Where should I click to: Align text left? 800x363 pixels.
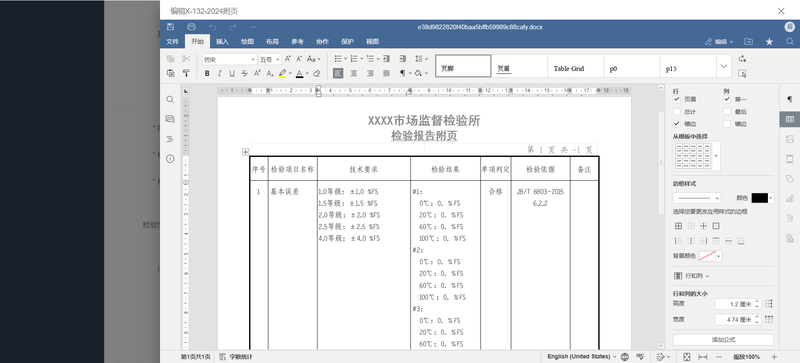[338, 74]
